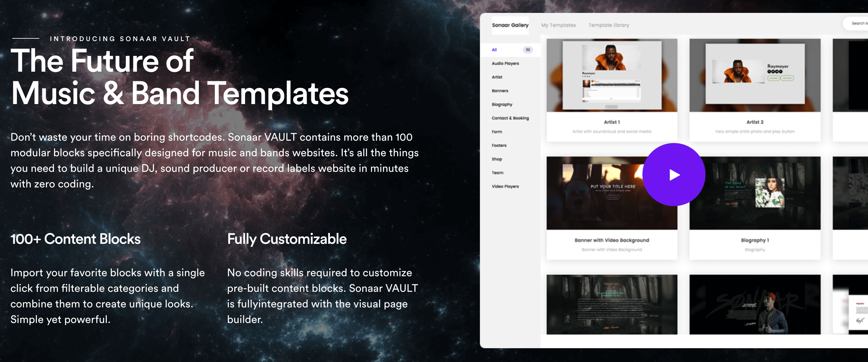The image size is (868, 362).
Task: Click the 'Artist 1' title text
Action: pyautogui.click(x=612, y=122)
